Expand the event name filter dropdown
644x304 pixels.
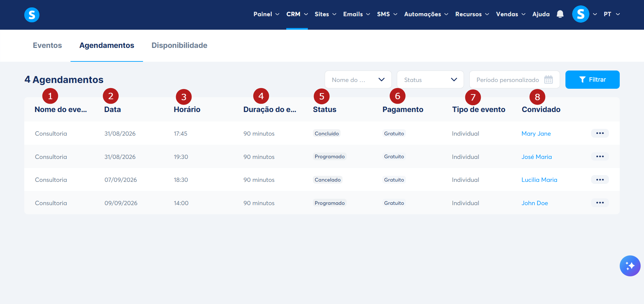(x=358, y=80)
